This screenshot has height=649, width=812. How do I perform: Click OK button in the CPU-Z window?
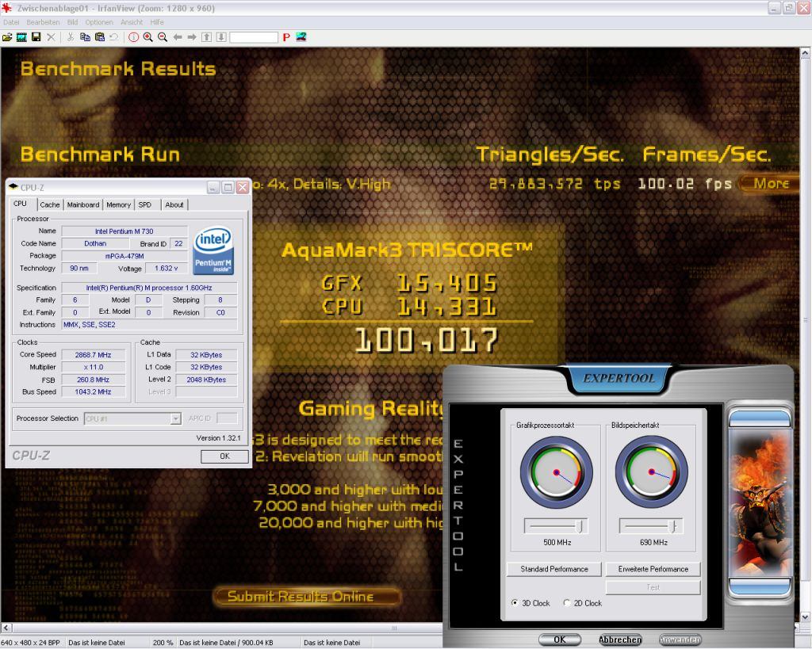224,456
